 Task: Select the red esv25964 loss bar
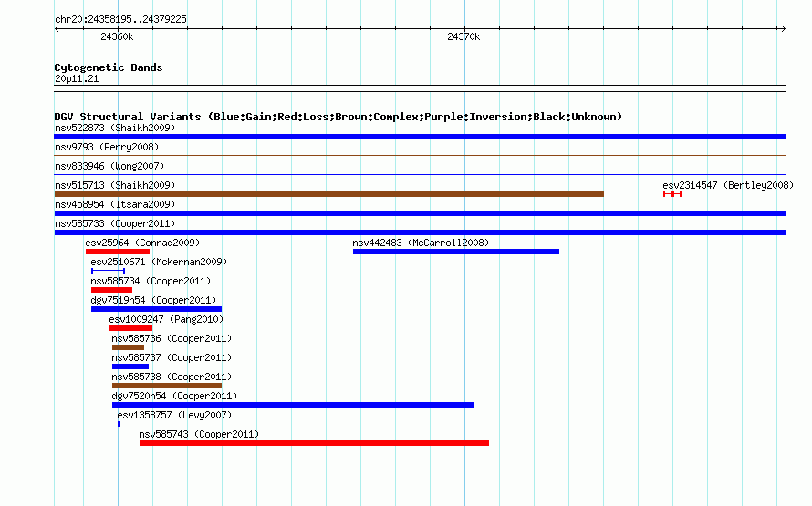118,252
